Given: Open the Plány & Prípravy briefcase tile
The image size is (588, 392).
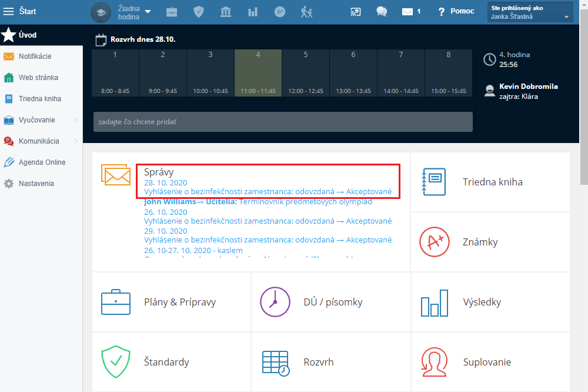Looking at the screenshot, I should [171, 303].
